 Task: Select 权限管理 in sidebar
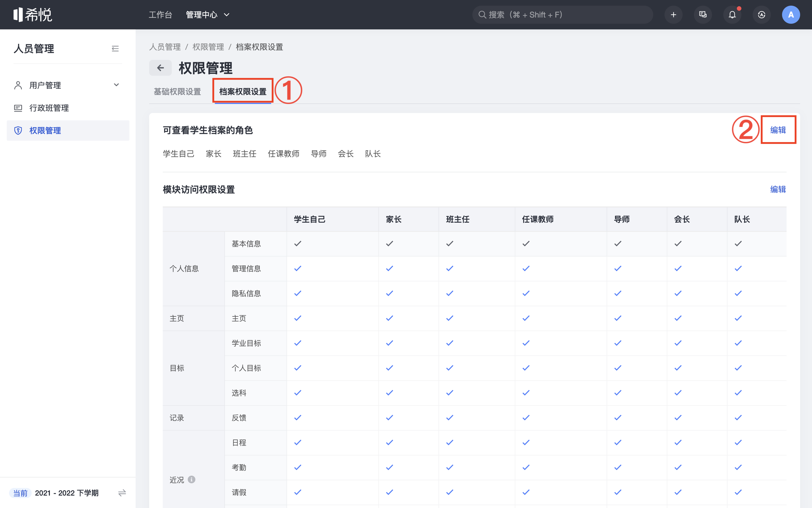click(x=68, y=130)
